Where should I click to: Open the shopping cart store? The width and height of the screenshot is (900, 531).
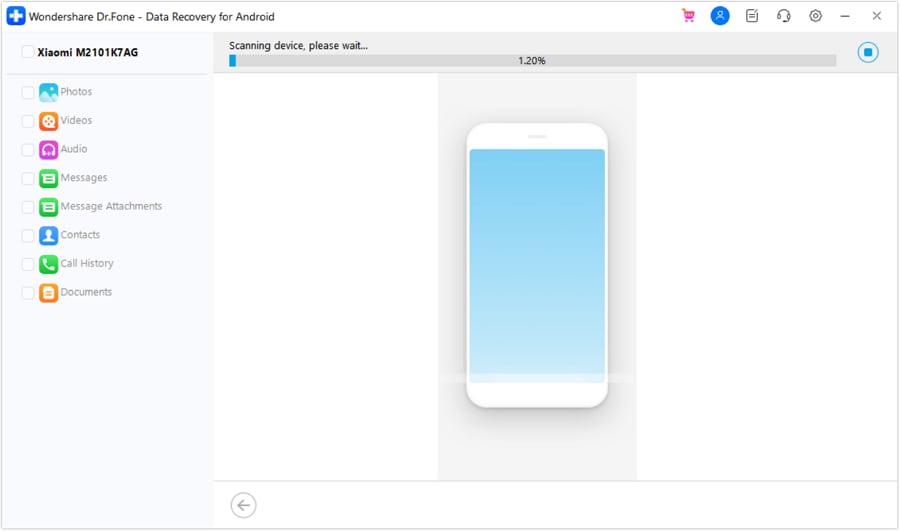[688, 16]
